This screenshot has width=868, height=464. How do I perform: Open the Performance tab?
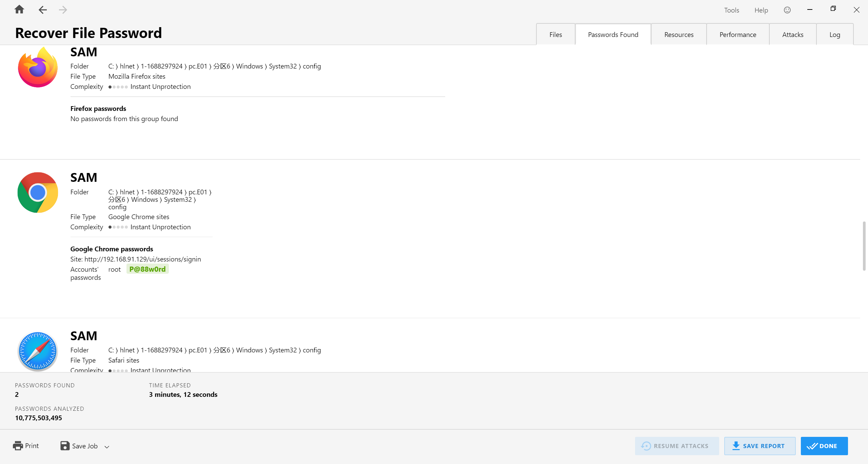click(x=737, y=35)
